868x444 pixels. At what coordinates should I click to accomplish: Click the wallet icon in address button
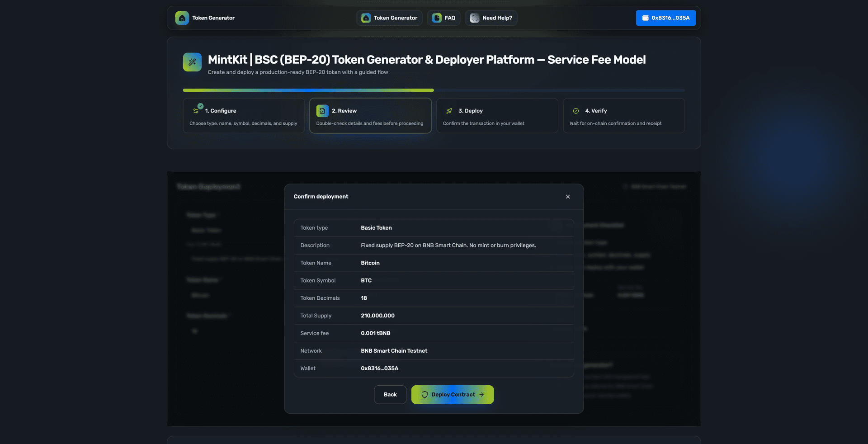click(x=646, y=18)
